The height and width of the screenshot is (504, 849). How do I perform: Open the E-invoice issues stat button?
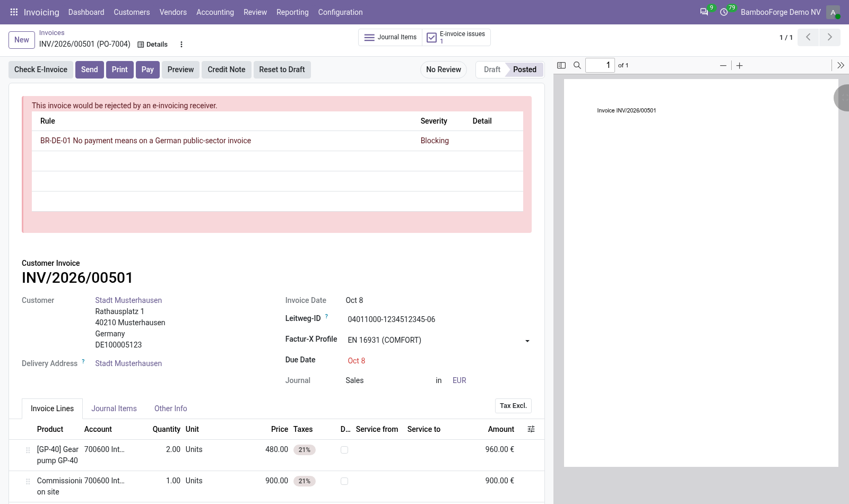tap(456, 37)
